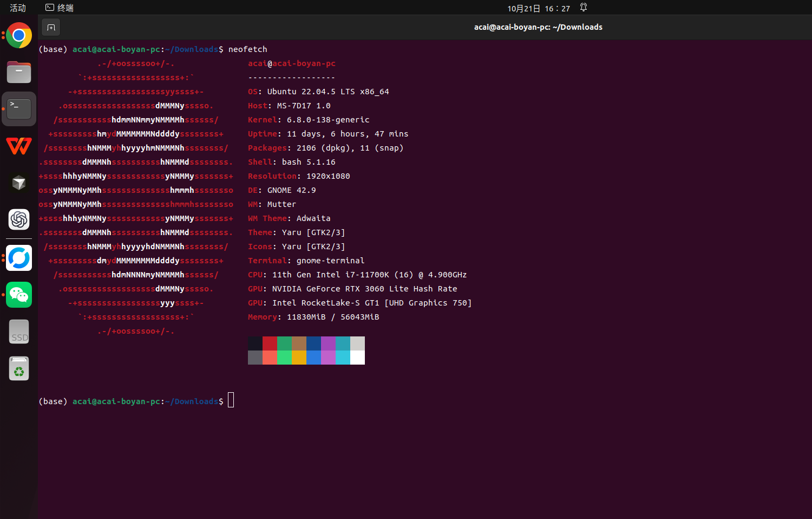Click the purple swatch in the top palette row
The width and height of the screenshot is (812, 519).
coord(328,343)
